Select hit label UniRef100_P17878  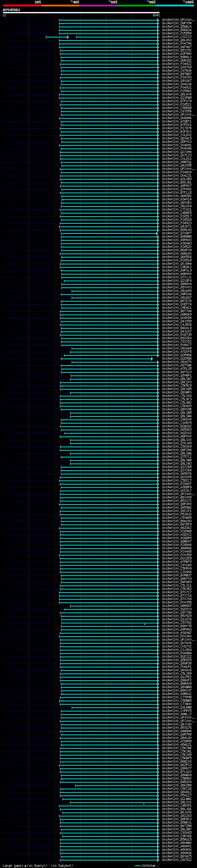pyautogui.click(x=176, y=128)
